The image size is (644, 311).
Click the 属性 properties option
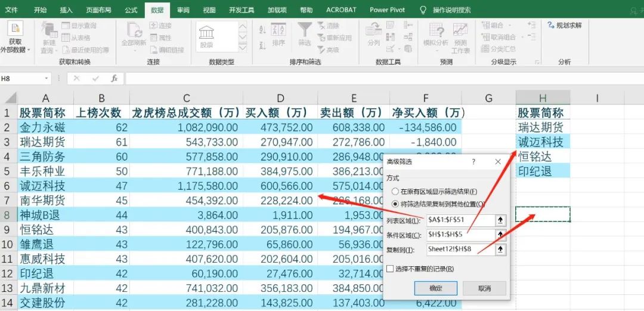point(160,38)
